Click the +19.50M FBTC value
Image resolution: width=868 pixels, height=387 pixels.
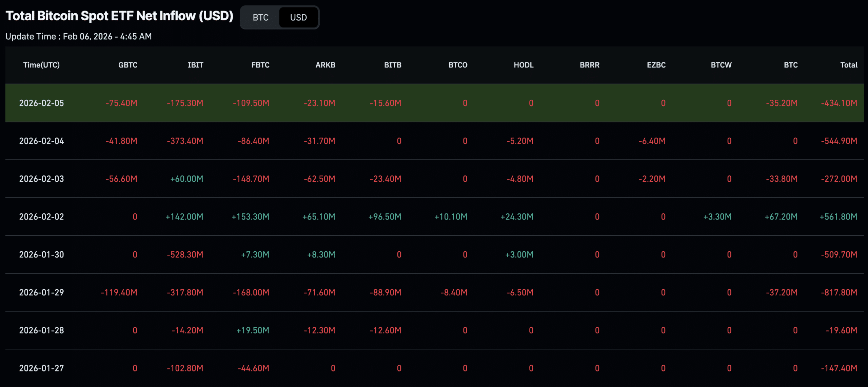point(253,330)
